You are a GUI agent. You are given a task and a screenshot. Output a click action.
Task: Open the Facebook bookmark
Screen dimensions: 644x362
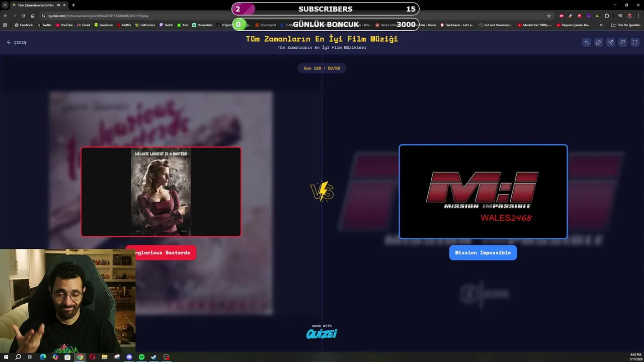24,25
